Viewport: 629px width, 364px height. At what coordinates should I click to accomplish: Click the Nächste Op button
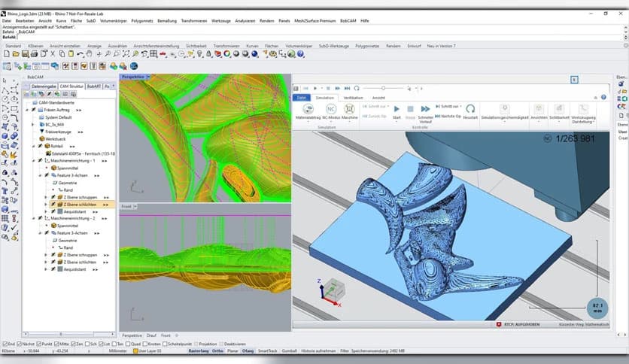[x=448, y=117]
